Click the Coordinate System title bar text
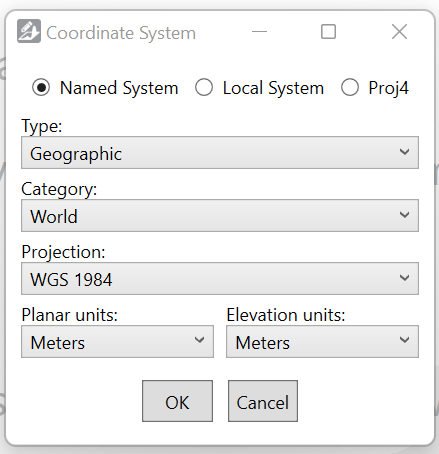439x454 pixels. (x=121, y=33)
